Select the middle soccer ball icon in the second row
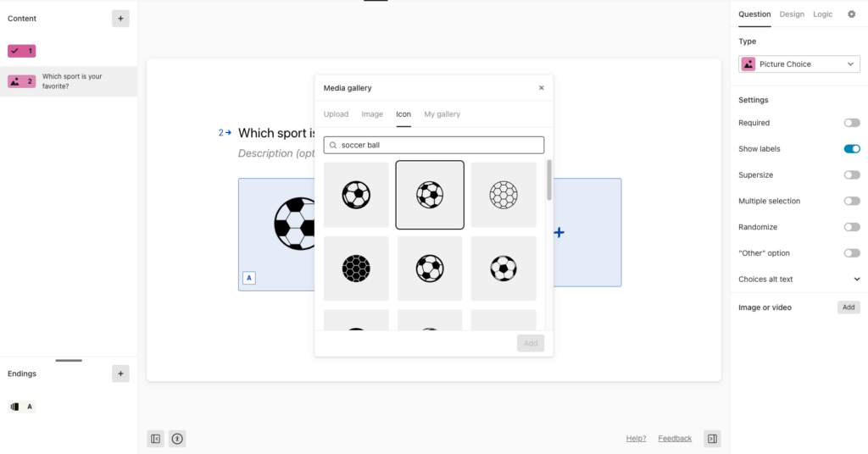 pyautogui.click(x=430, y=269)
